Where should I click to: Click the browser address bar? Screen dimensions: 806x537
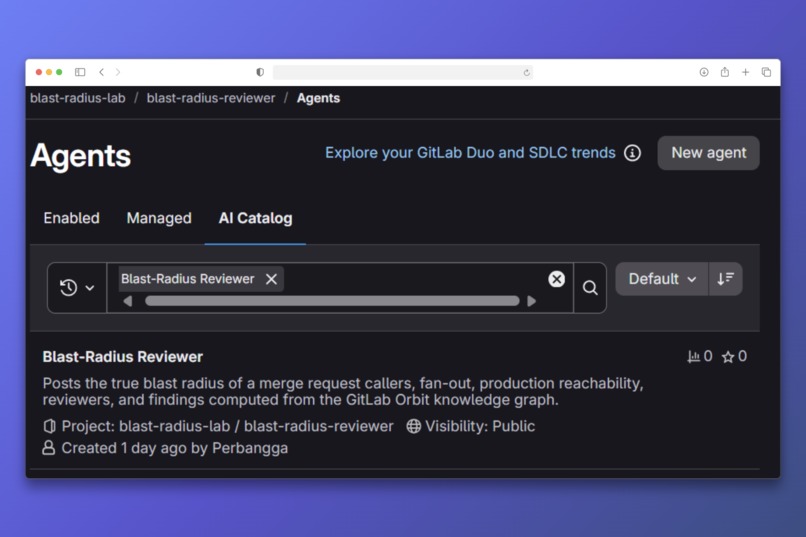(402, 72)
